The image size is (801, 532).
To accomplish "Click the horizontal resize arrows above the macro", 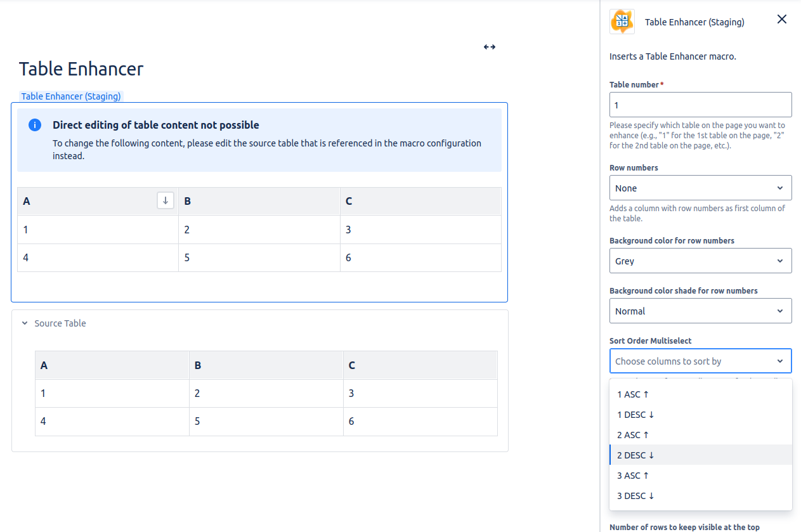I will coord(489,46).
